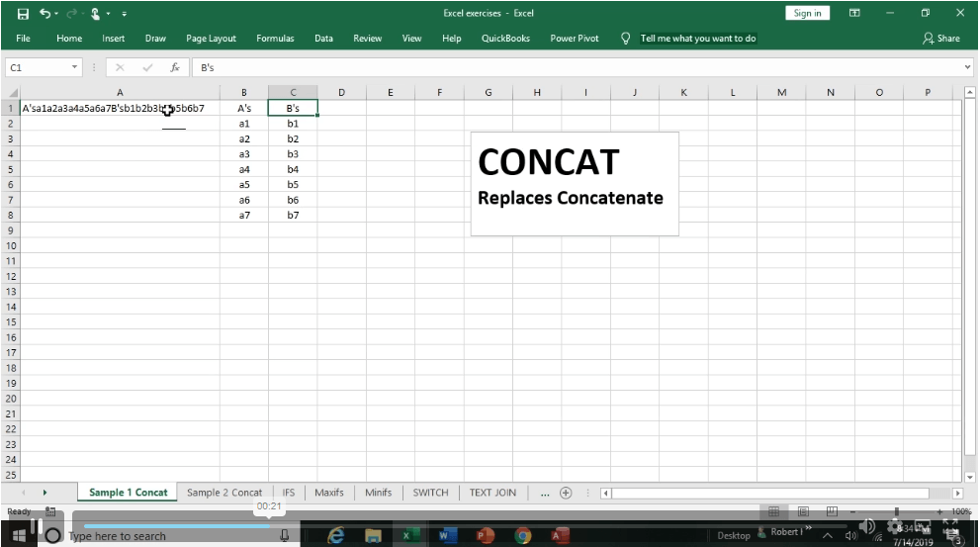The image size is (980, 547).
Task: Switch to the Insert ribbon tab
Action: point(113,39)
